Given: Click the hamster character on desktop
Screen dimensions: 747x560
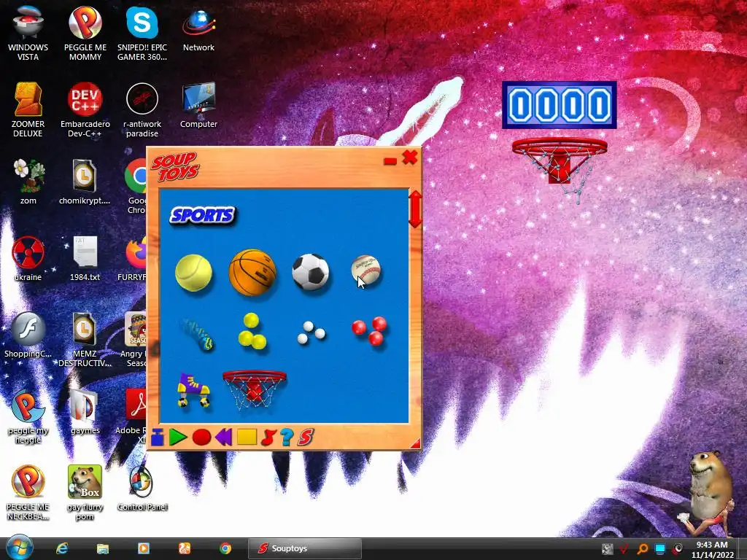Looking at the screenshot, I should (708, 493).
